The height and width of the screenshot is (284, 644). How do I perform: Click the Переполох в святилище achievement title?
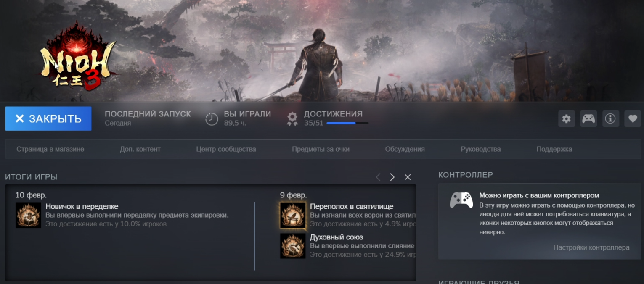pos(352,206)
